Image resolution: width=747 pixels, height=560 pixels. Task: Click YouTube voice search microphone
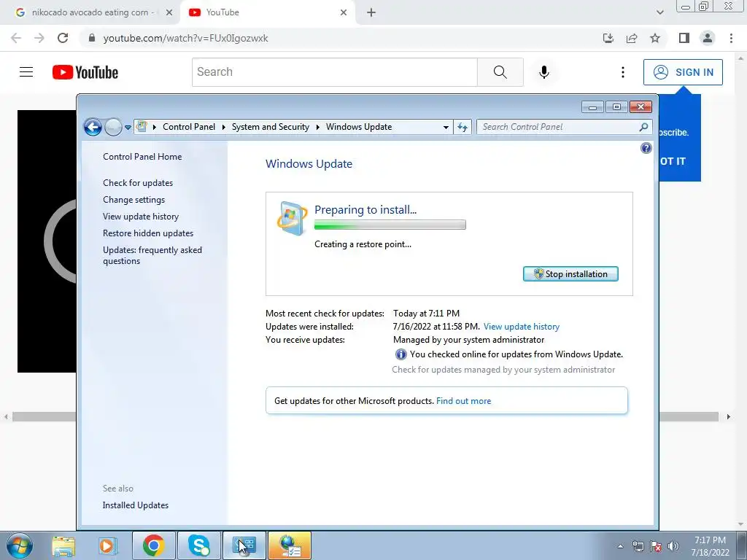(544, 72)
